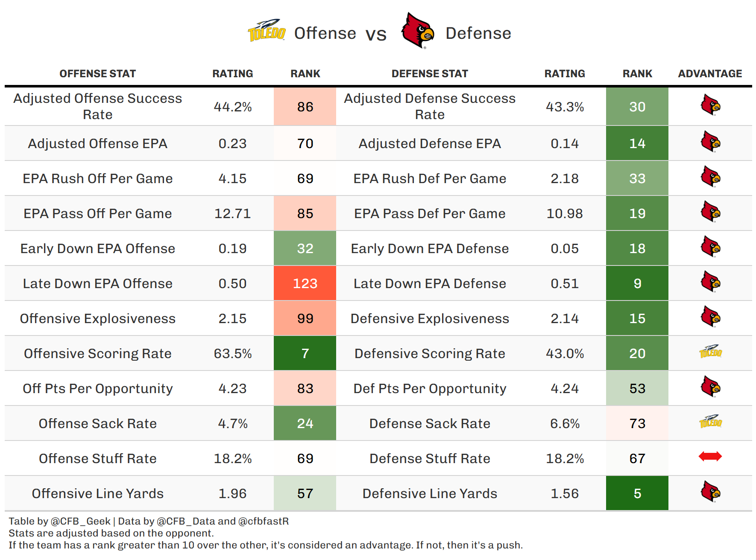The width and height of the screenshot is (756, 560).
Task: Click the dark green defense rank 5 cell
Action: [637, 493]
